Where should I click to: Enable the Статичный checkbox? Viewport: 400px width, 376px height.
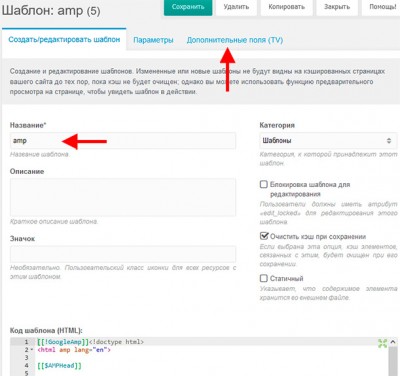click(264, 278)
